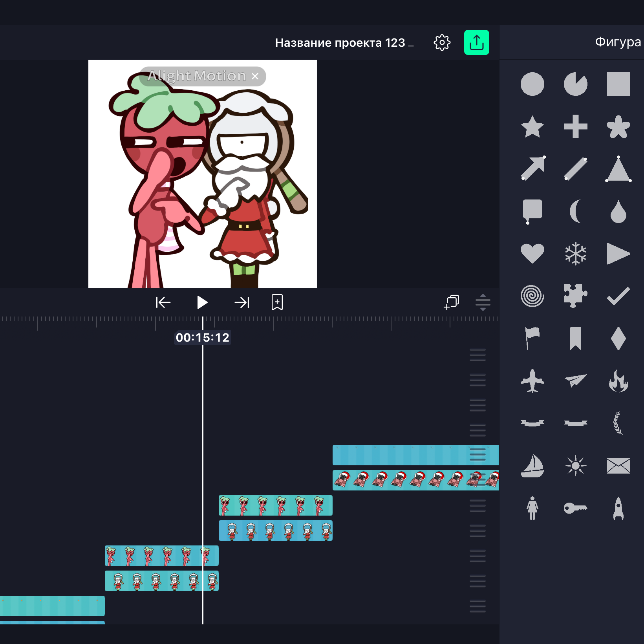Pick the crescent moon shape

coord(575,211)
